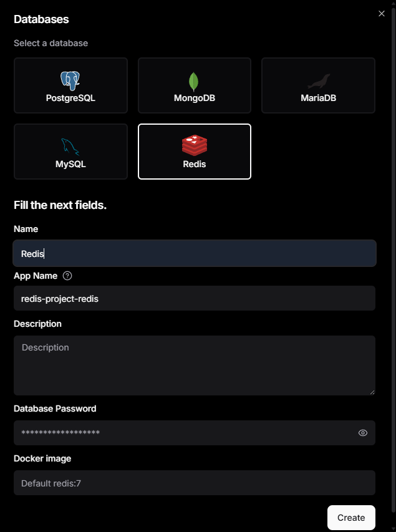Screen dimensions: 396x532
Task: Click the PostgreSQL elephant icon
Action: point(70,80)
